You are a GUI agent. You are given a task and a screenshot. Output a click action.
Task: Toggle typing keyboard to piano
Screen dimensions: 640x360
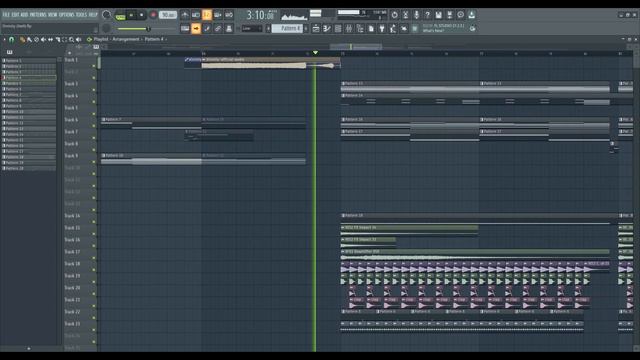[185, 29]
